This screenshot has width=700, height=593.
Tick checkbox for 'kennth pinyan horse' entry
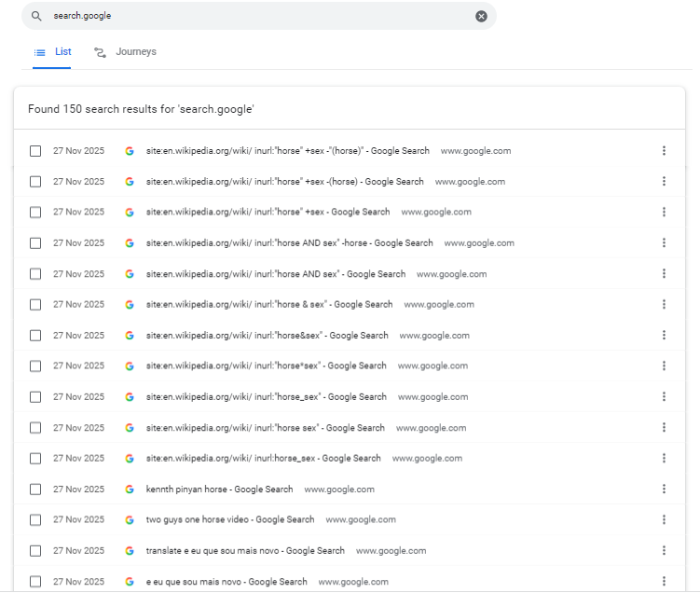(35, 490)
